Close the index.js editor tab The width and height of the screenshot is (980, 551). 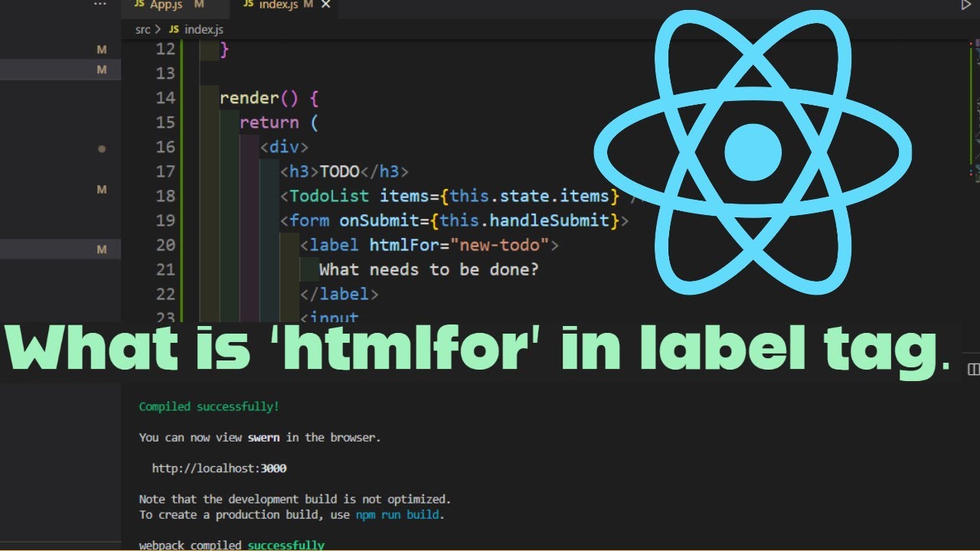[327, 5]
